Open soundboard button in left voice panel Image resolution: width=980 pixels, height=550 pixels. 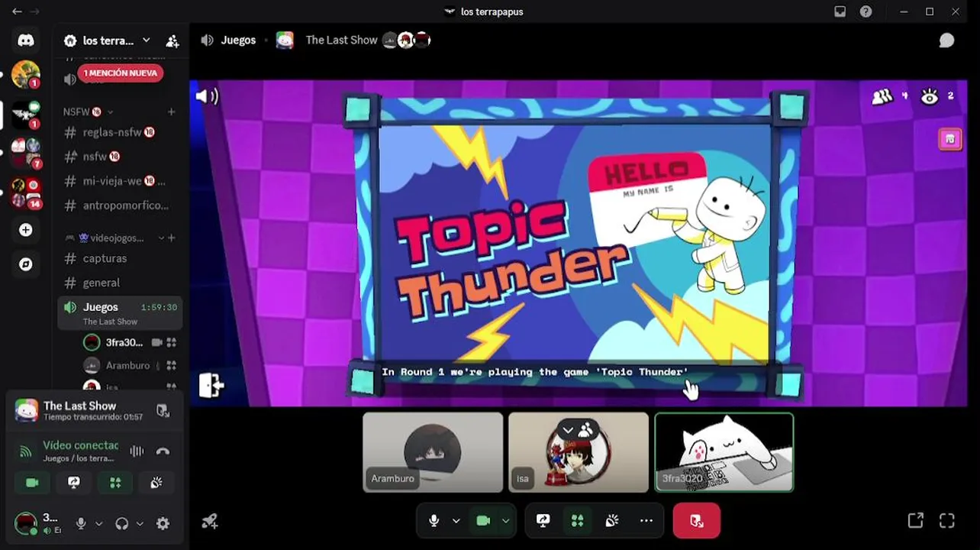point(156,483)
